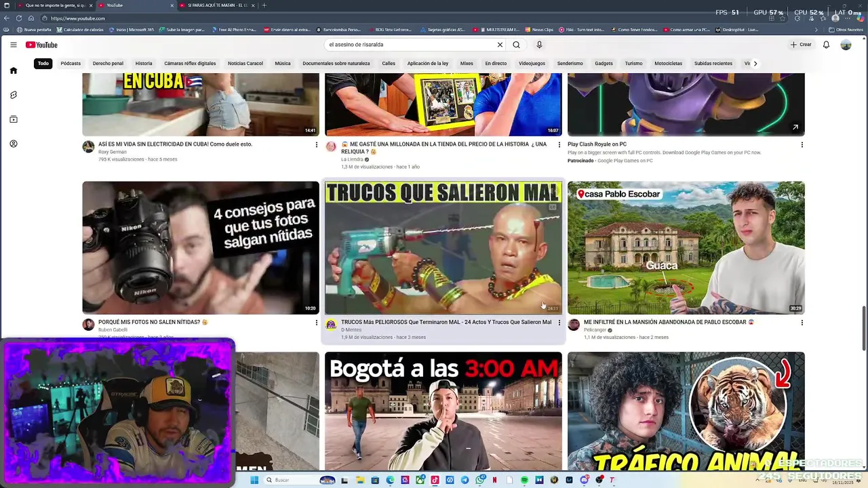Screen dimensions: 868x488
Task: Open the Calculador de calorías bookmark
Action: 80,30
